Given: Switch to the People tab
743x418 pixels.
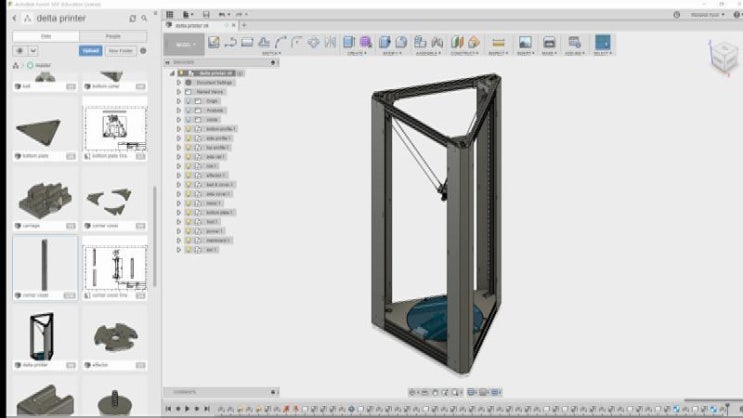Looking at the screenshot, I should [114, 35].
